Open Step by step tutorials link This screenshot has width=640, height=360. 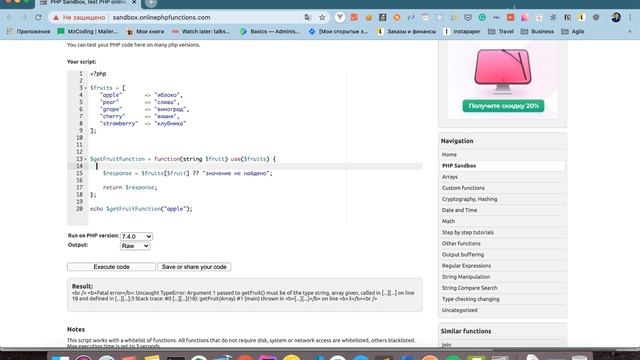(x=467, y=232)
